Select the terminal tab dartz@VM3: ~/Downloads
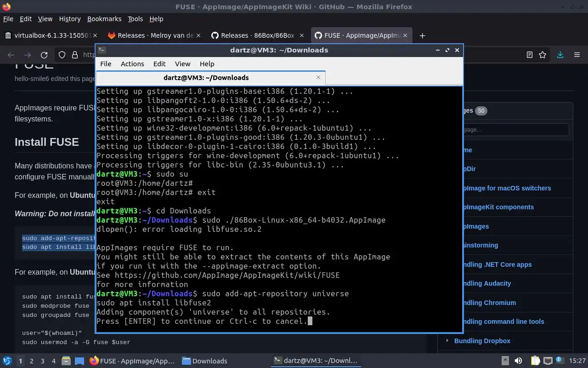This screenshot has width=588, height=368. pos(211,77)
